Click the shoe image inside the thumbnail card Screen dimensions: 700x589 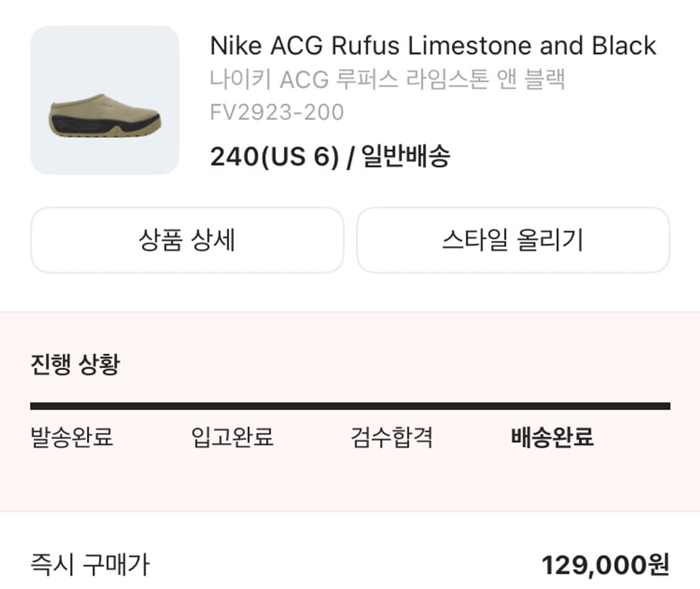[105, 118]
